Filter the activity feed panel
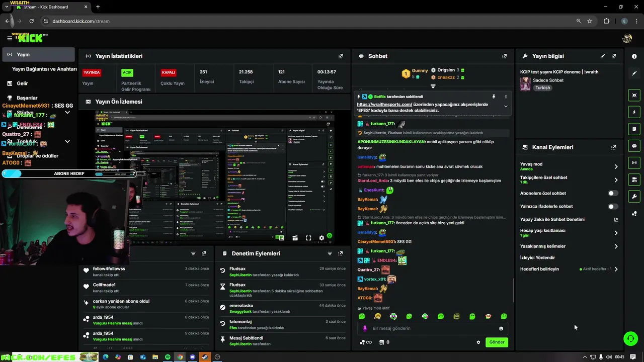644x362 pixels. (193, 253)
